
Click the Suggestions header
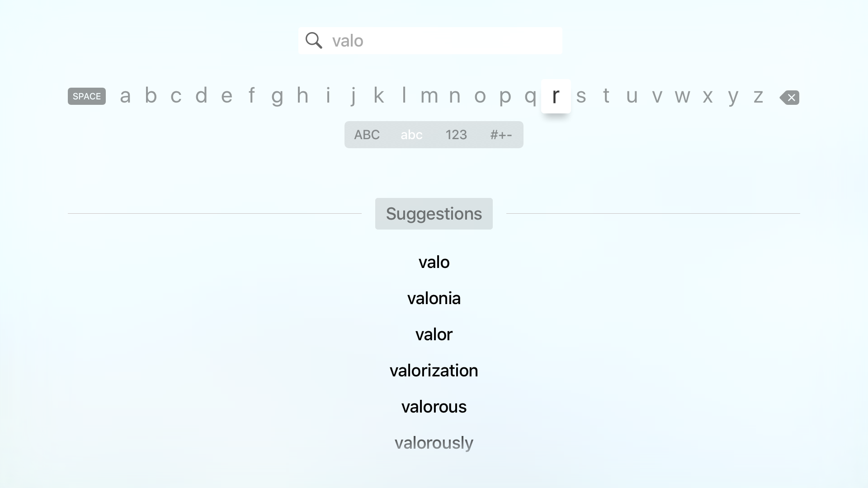coord(434,213)
